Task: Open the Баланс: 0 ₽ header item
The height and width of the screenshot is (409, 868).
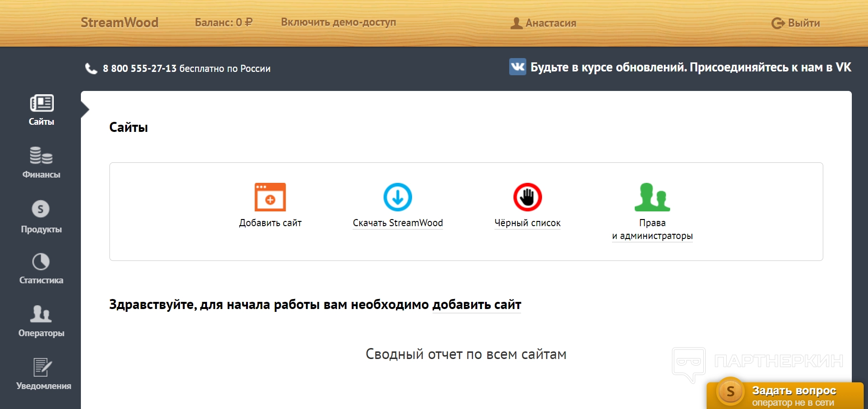Action: tap(224, 22)
